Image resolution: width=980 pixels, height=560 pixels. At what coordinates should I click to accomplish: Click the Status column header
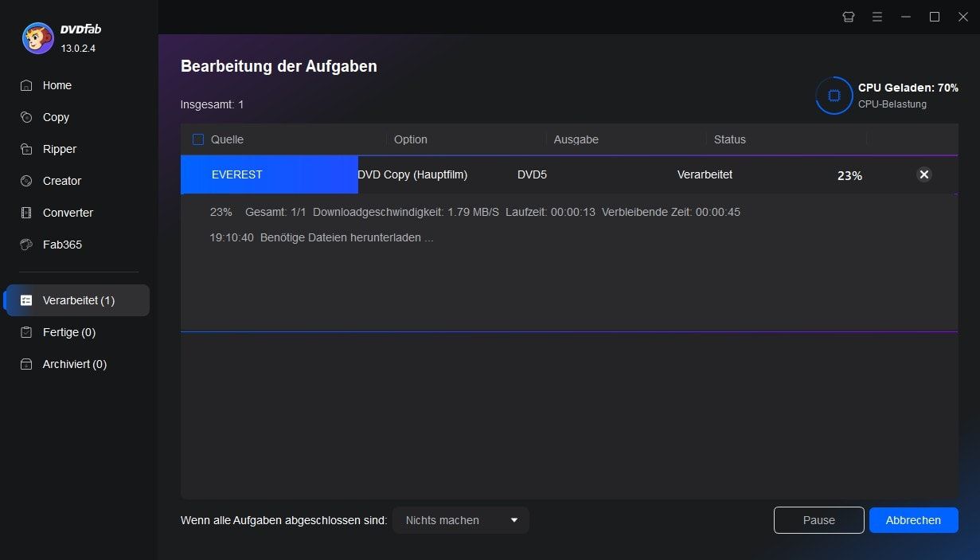pos(730,139)
